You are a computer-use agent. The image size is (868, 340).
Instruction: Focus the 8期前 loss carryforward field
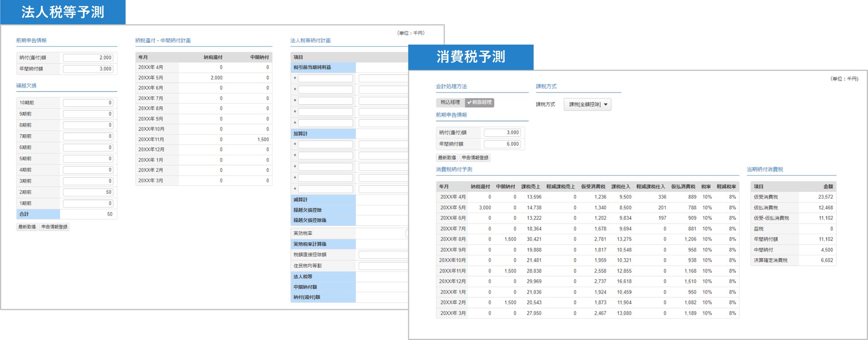(x=88, y=125)
